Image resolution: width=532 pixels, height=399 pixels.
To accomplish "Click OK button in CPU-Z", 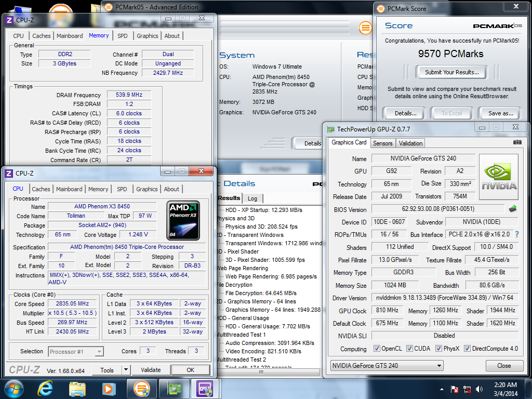I will coord(190,370).
